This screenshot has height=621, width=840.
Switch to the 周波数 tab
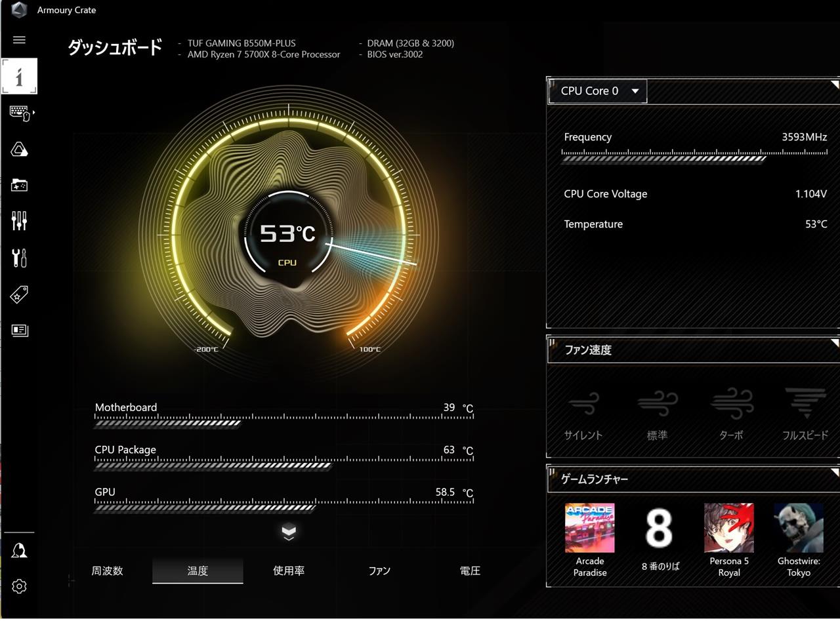click(107, 571)
